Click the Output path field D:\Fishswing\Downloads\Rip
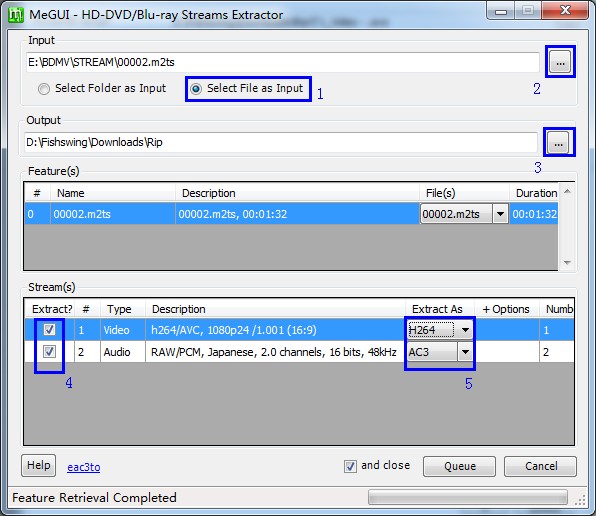The height and width of the screenshot is (516, 596). 281,142
